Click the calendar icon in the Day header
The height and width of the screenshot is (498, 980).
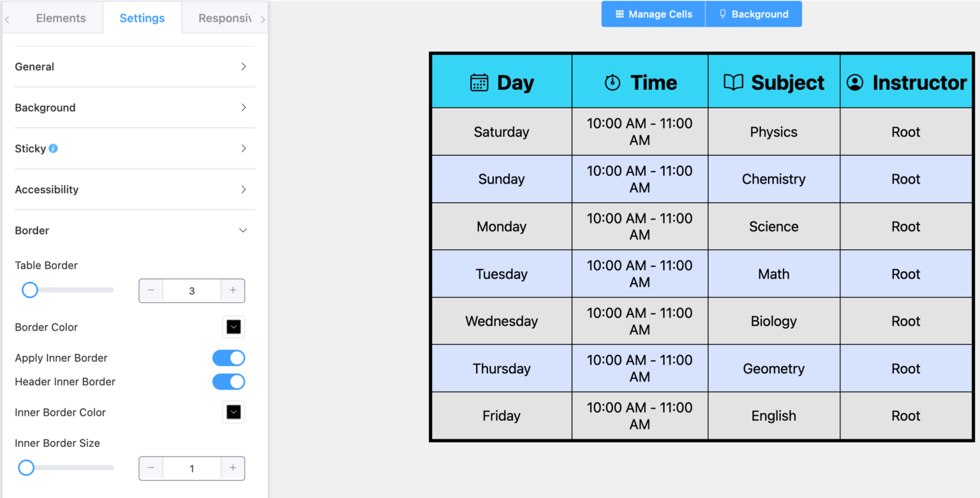click(479, 82)
